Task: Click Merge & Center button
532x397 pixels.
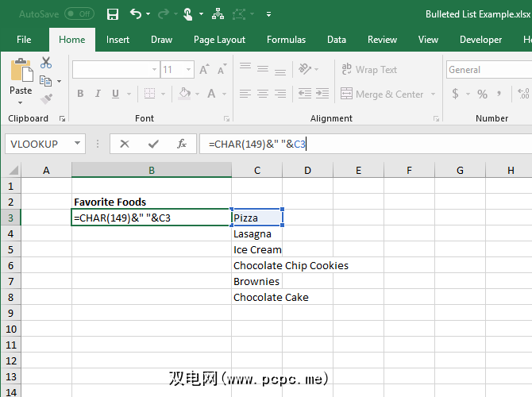Action: [x=382, y=94]
